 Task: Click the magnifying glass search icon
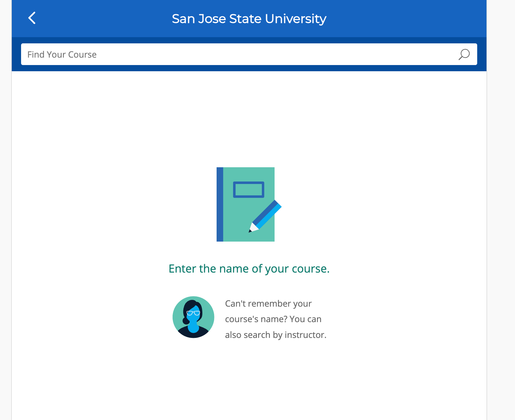click(x=464, y=54)
